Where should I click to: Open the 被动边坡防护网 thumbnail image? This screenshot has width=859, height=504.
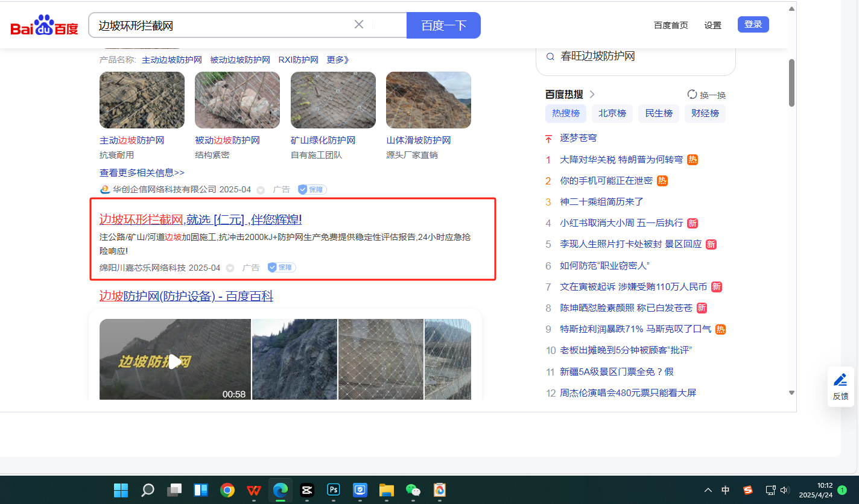237,100
